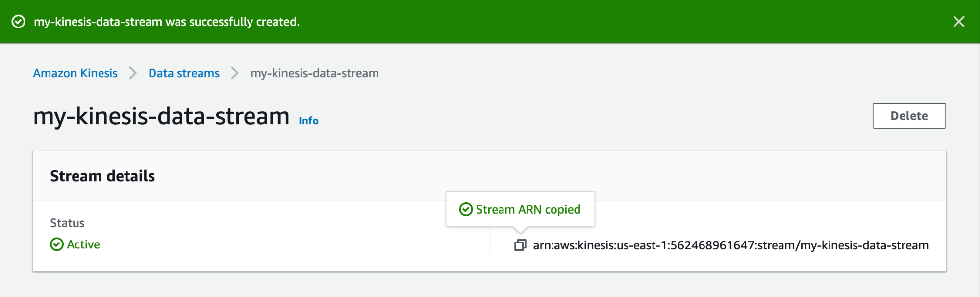Dismiss the green success banner

coord(958,22)
